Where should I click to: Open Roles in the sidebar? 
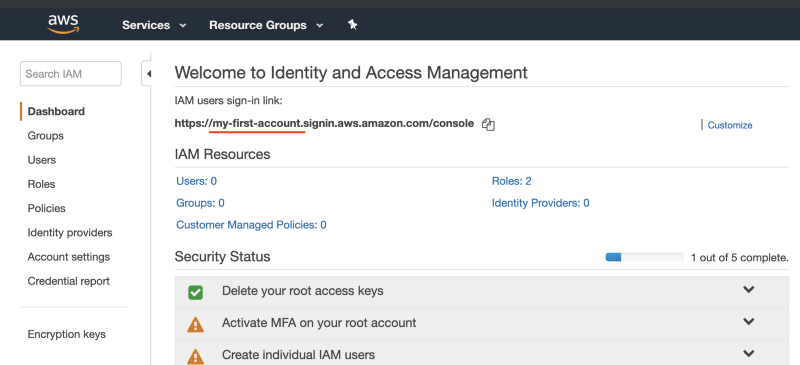41,184
